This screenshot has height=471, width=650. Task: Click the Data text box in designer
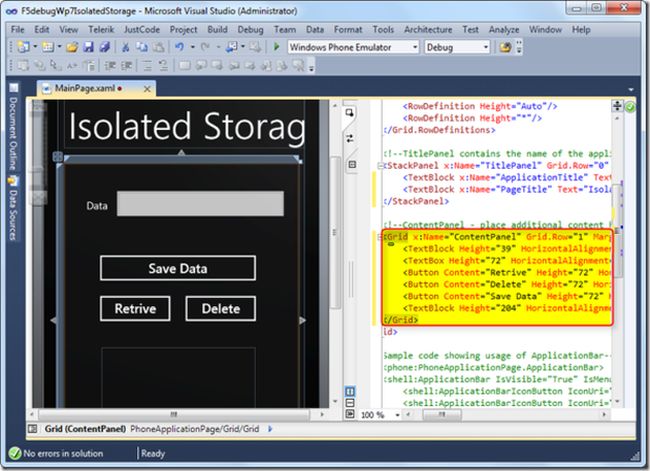point(200,204)
